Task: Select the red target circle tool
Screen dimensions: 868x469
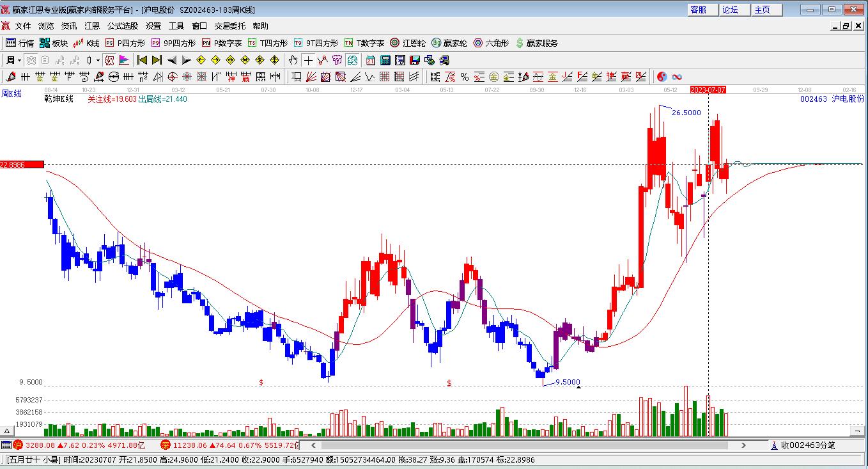Action: click(173, 77)
